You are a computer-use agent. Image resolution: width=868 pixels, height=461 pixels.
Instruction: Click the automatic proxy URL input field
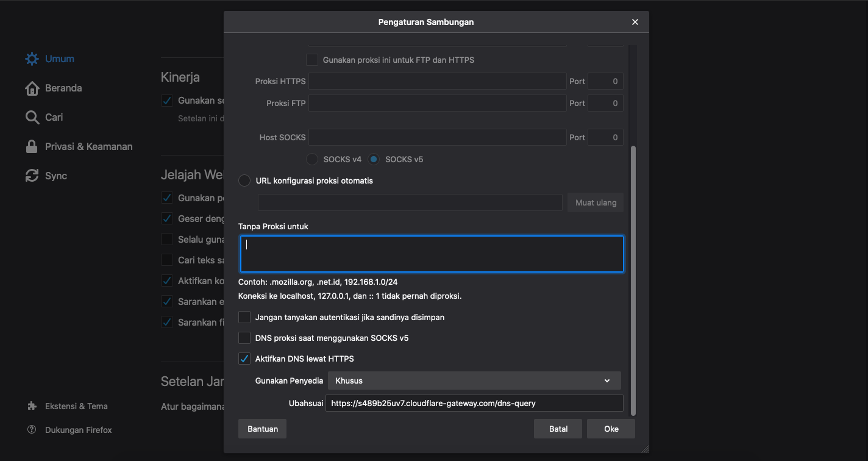[410, 203]
